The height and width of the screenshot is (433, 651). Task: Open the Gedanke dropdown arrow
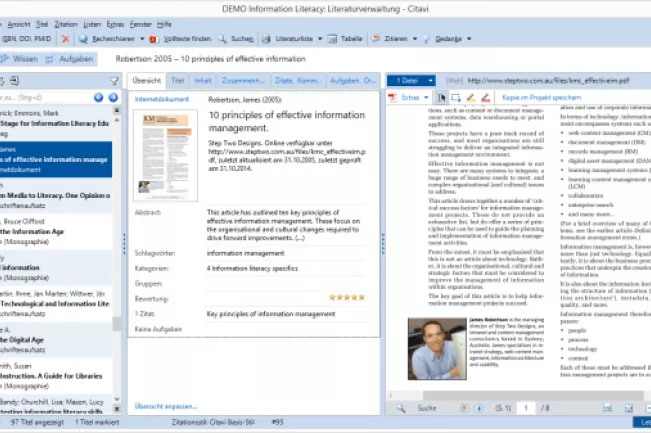point(469,39)
